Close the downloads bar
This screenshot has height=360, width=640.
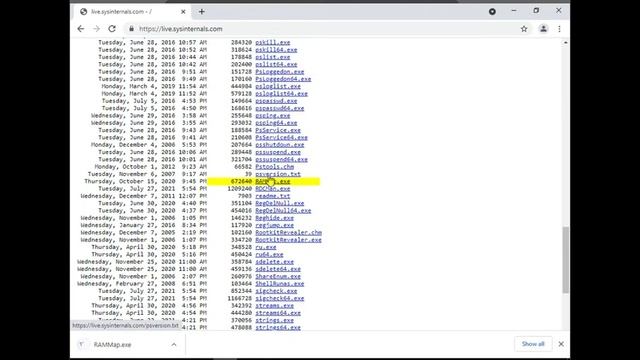pyautogui.click(x=561, y=344)
